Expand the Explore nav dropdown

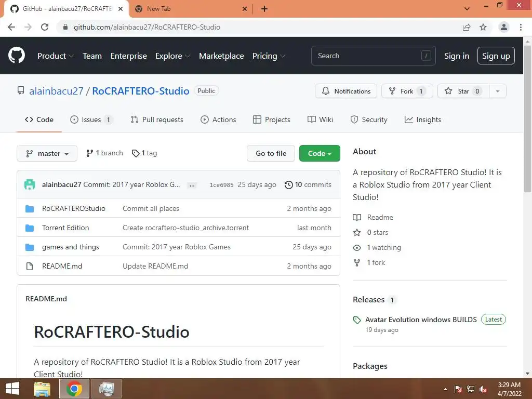[x=172, y=56]
